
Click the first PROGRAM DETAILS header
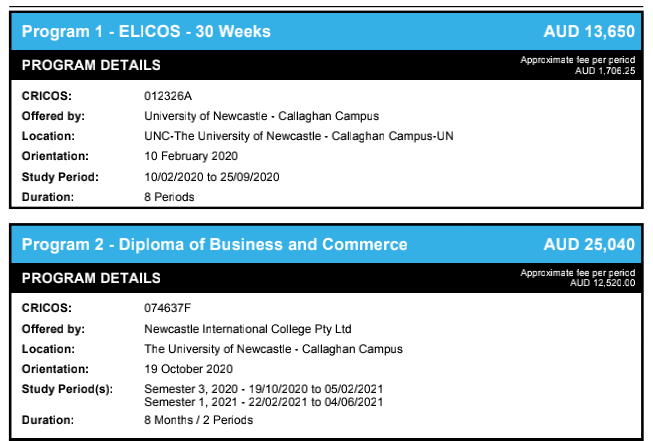point(91,65)
